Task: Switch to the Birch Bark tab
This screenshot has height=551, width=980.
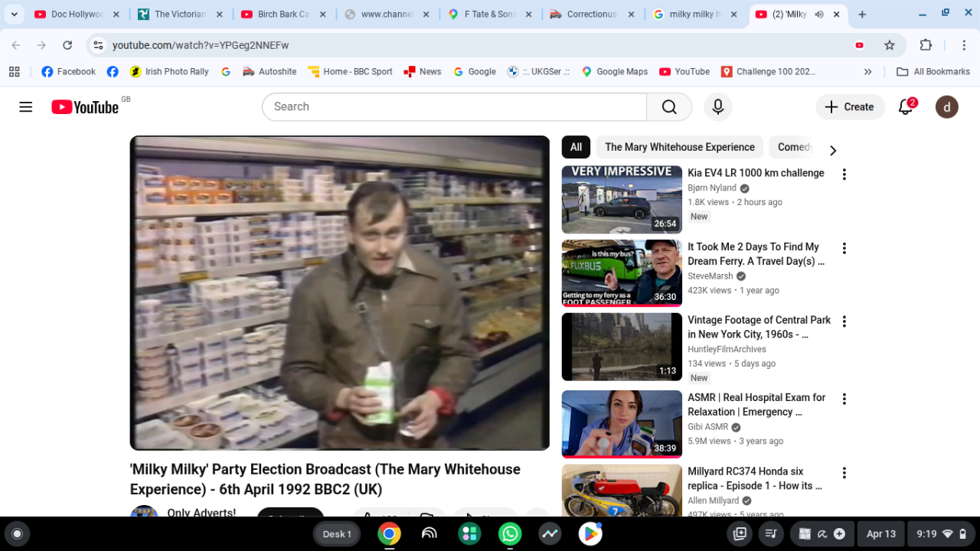Action: click(283, 15)
